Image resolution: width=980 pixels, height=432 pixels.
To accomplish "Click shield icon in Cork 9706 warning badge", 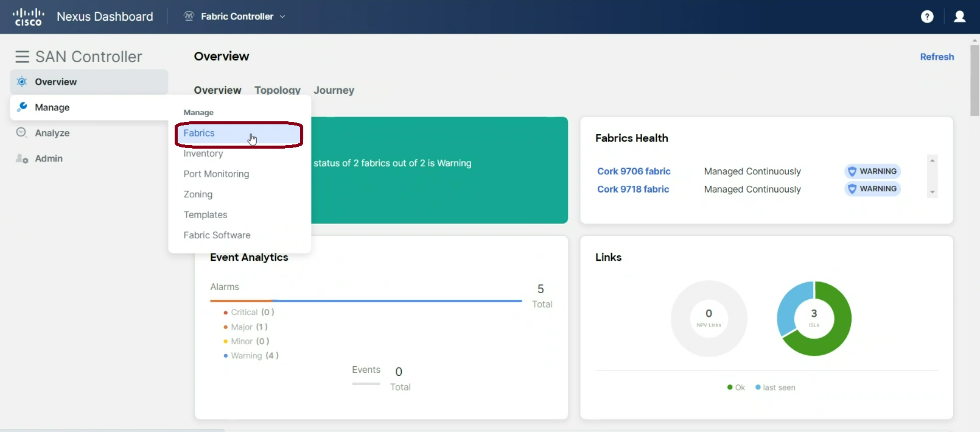I will (852, 172).
